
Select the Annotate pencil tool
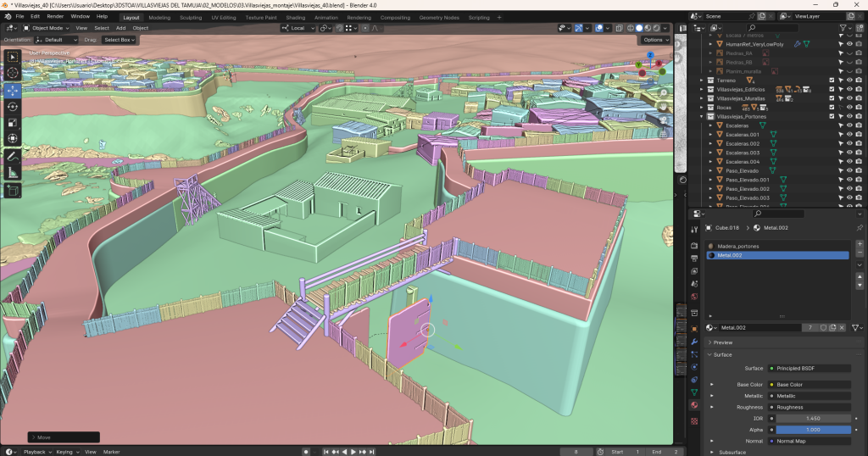coord(13,156)
